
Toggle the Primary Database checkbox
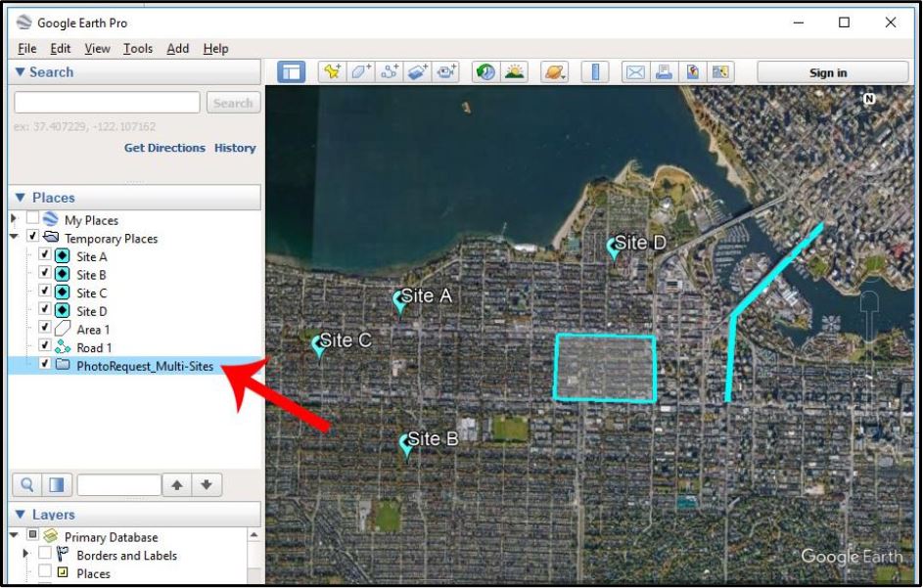click(x=33, y=535)
